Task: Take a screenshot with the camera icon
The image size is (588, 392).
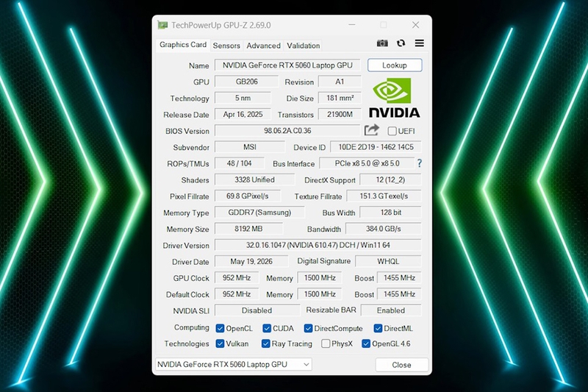Action: click(x=382, y=43)
